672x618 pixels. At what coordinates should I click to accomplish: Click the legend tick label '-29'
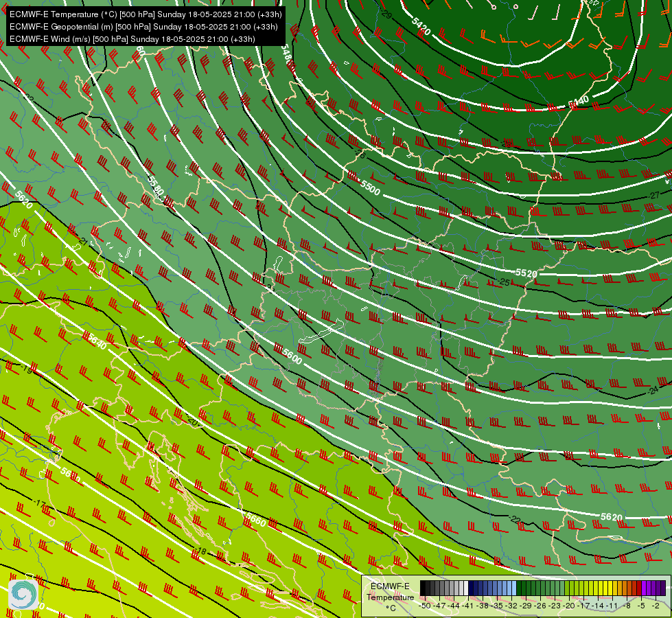pyautogui.click(x=526, y=606)
